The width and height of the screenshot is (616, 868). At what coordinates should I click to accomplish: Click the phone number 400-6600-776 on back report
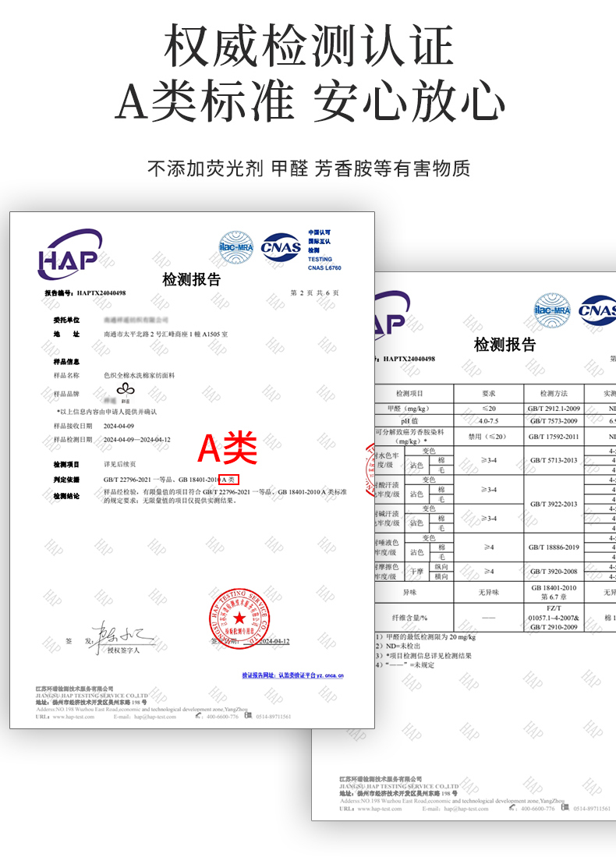(537, 809)
